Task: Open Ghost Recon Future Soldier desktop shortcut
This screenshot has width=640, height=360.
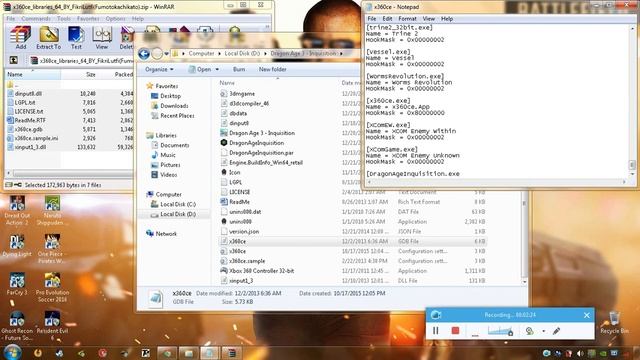Action: pyautogui.click(x=17, y=326)
